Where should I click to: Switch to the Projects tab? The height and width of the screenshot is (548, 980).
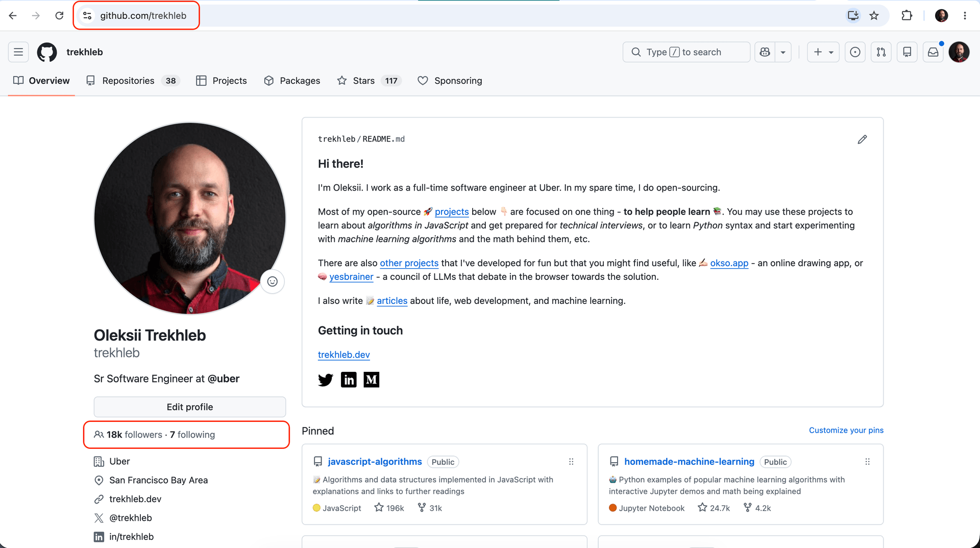222,81
